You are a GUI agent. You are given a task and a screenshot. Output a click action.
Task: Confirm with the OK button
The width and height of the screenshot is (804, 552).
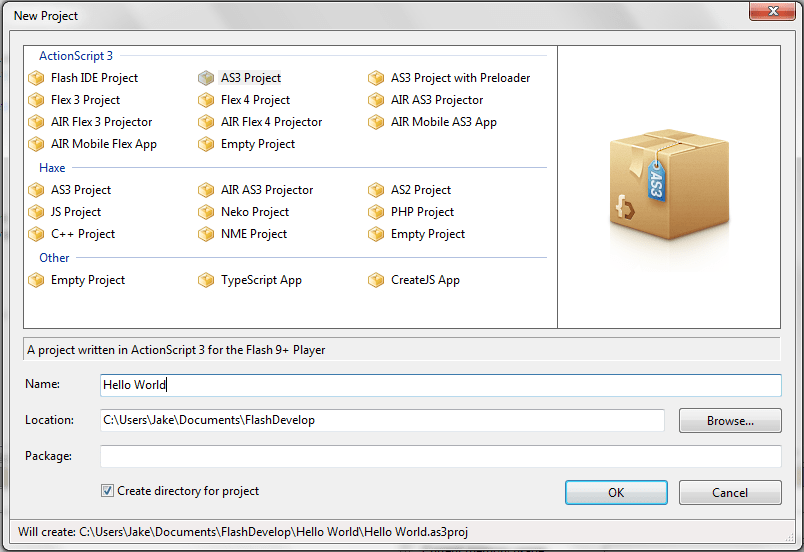coord(616,493)
